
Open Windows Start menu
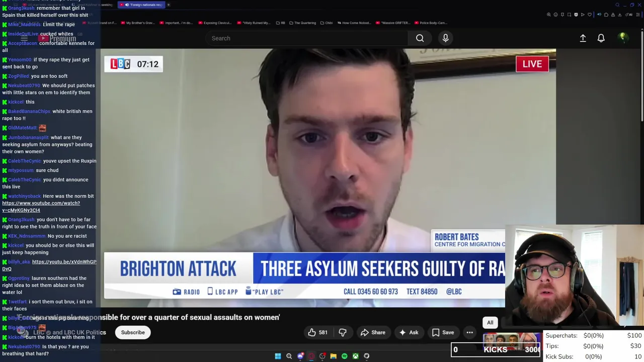tap(278, 356)
